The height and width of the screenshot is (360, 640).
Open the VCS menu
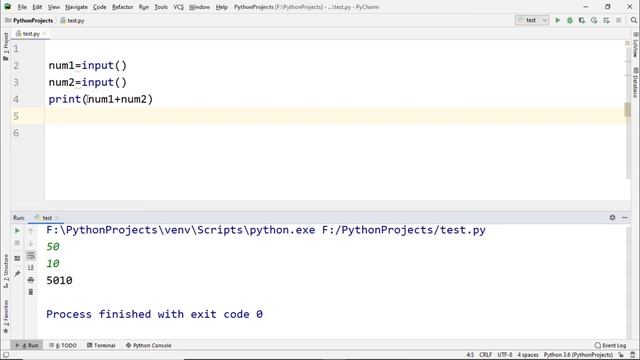click(178, 7)
